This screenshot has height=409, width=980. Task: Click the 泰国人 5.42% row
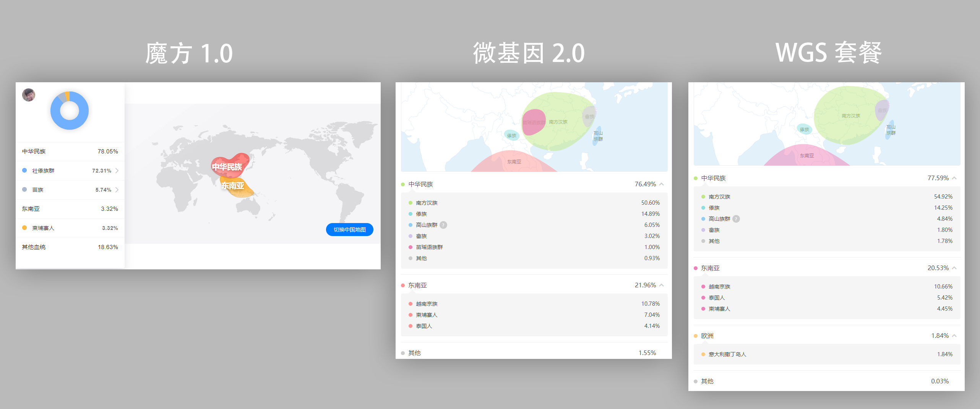pyautogui.click(x=827, y=298)
